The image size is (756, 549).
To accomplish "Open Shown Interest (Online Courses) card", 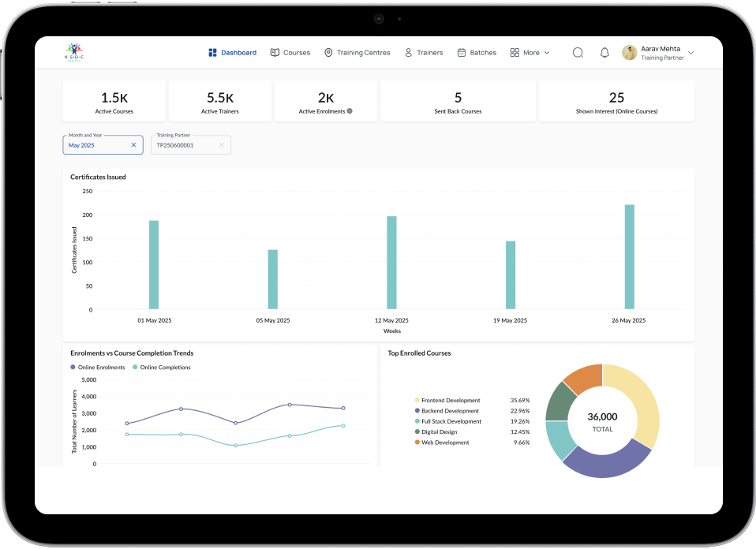I will pyautogui.click(x=616, y=101).
